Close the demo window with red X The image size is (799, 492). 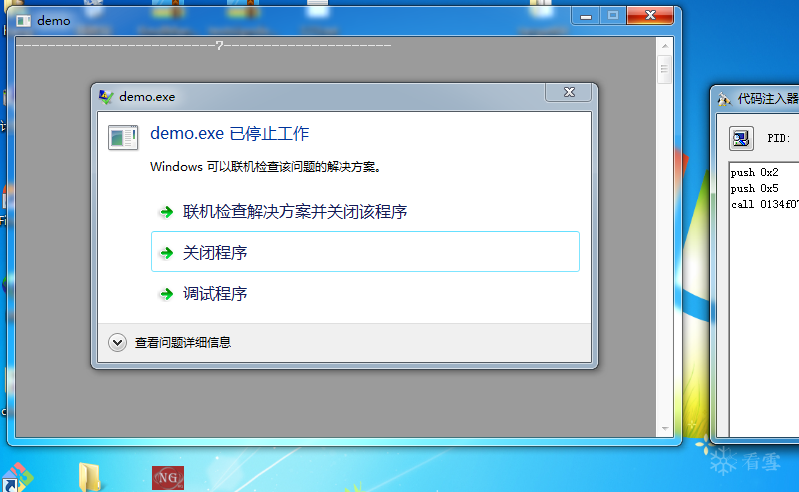point(650,16)
